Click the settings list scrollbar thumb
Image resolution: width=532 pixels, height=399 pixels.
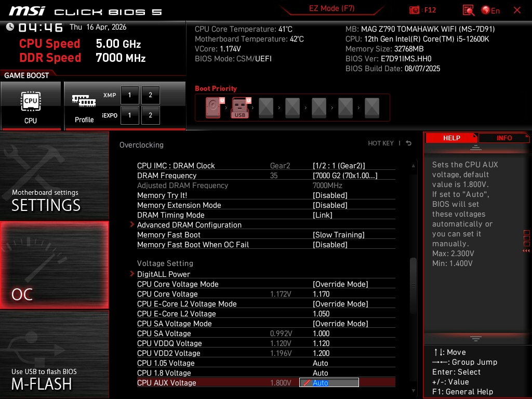click(413, 286)
